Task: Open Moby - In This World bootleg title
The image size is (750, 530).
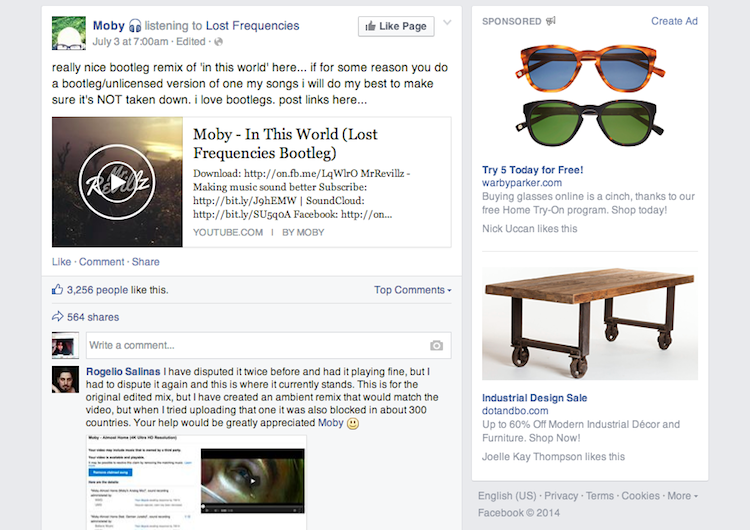Action: point(285,143)
